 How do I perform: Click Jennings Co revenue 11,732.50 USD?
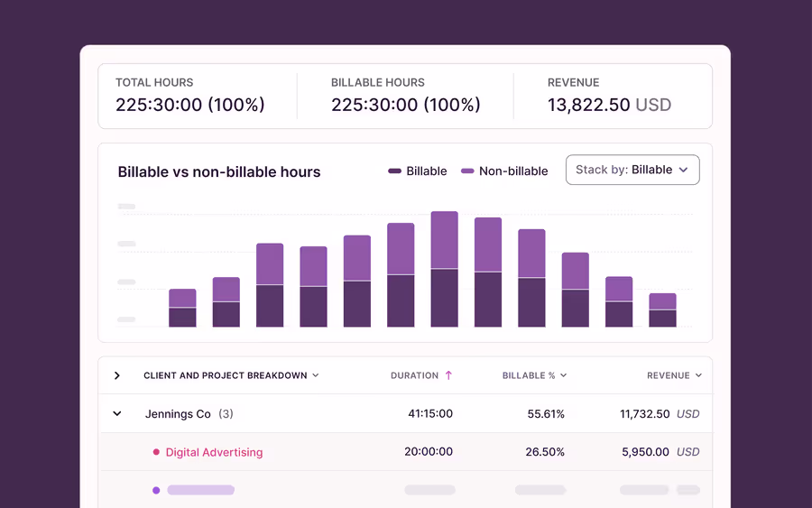[x=660, y=414]
